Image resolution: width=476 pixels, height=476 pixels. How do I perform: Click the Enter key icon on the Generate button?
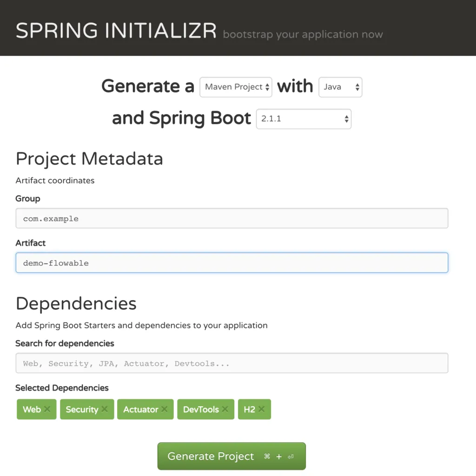coord(291,456)
